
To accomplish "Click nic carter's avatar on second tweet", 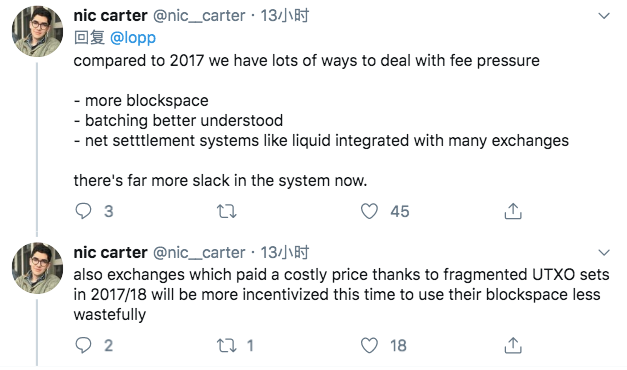I will click(37, 268).
